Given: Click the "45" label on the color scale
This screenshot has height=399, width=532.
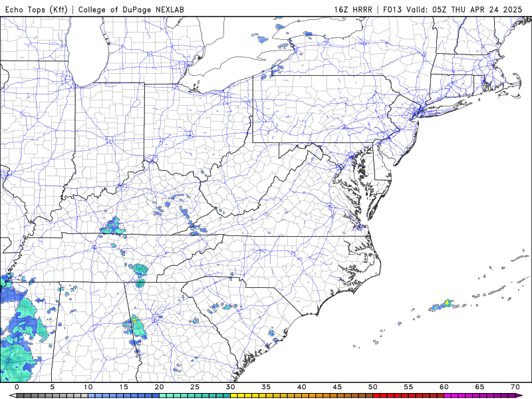Looking at the screenshot, I should point(337,387).
